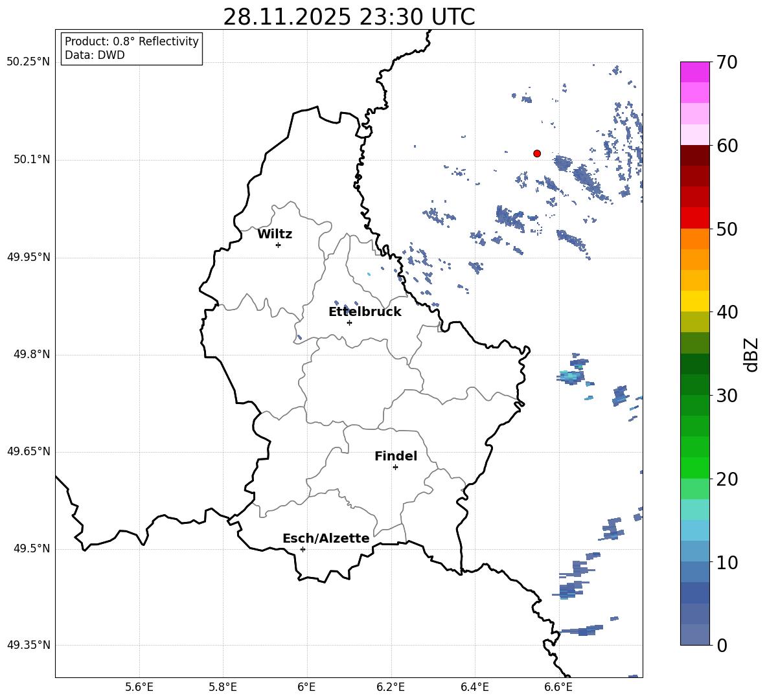Click the Findel station cross marker
The width and height of the screenshot is (767, 700).
pos(395,468)
